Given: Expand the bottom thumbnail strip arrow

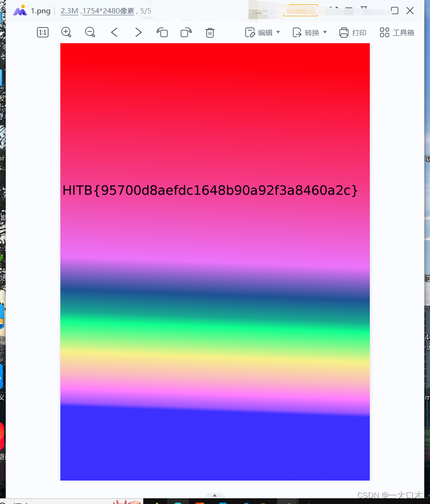Looking at the screenshot, I should pos(215,495).
